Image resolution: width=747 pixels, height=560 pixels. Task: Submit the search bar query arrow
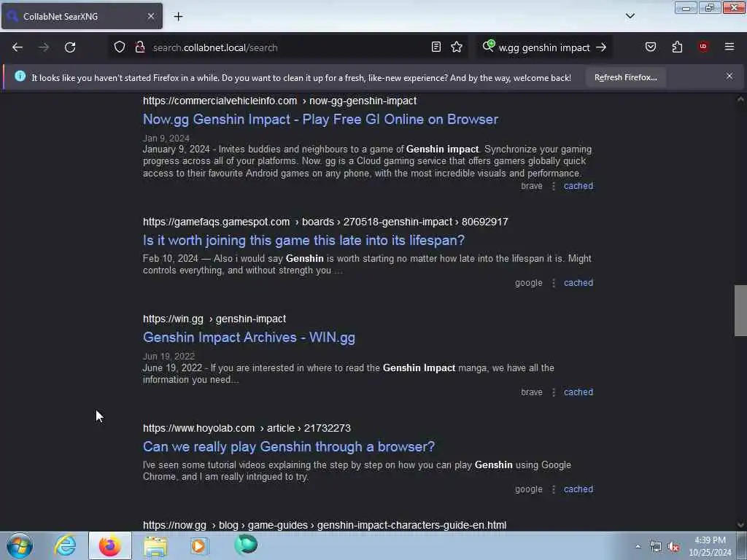pos(601,47)
